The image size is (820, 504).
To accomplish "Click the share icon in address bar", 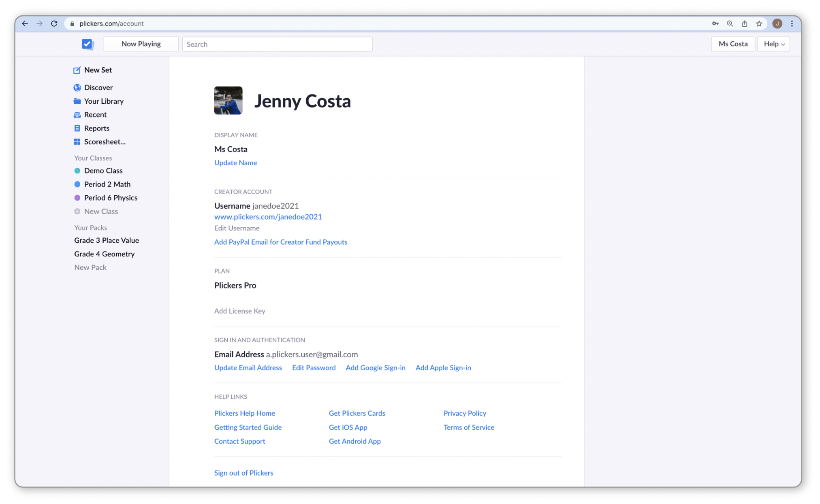I will pos(744,23).
